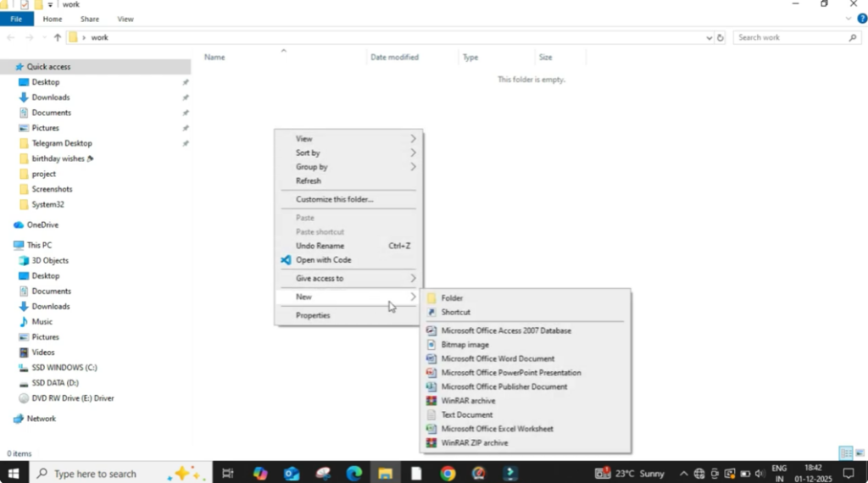Select Microsoft Office Publisher Document

(525, 386)
